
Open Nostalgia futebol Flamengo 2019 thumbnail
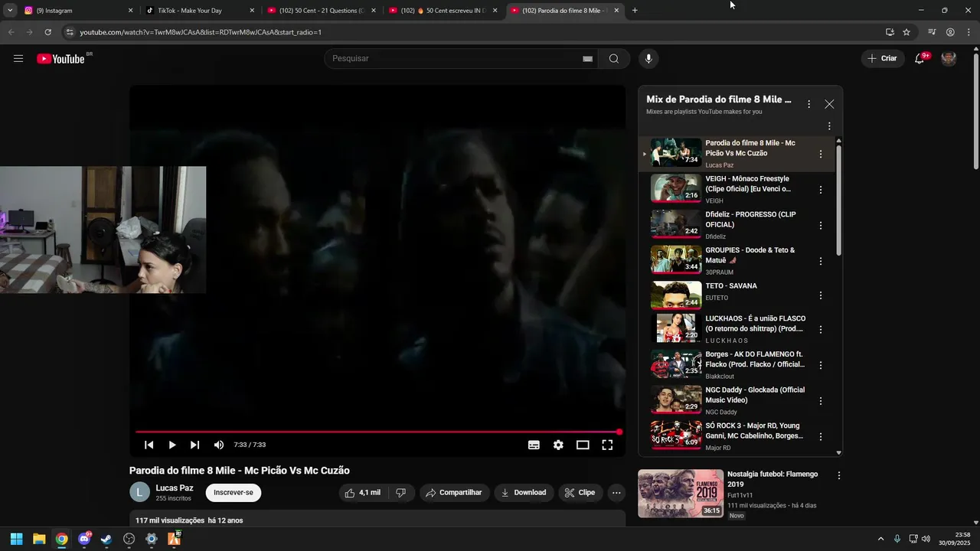681,494
